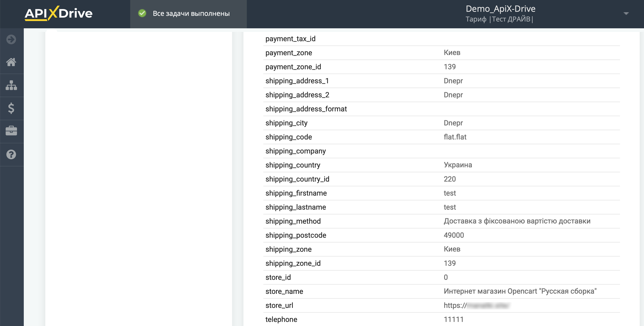Image resolution: width=644 pixels, height=326 pixels.
Task: Select shipping_zone value Киев
Action: coord(452,249)
